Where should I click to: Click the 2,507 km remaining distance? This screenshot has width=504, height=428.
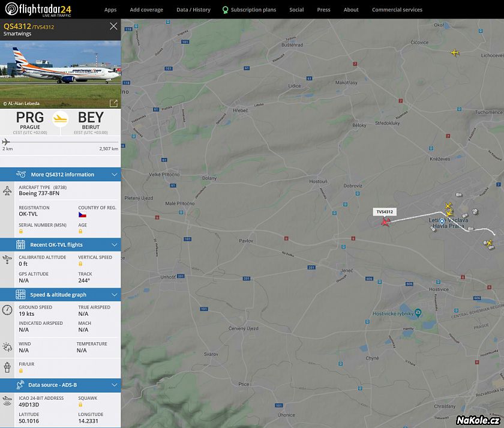[x=109, y=148]
